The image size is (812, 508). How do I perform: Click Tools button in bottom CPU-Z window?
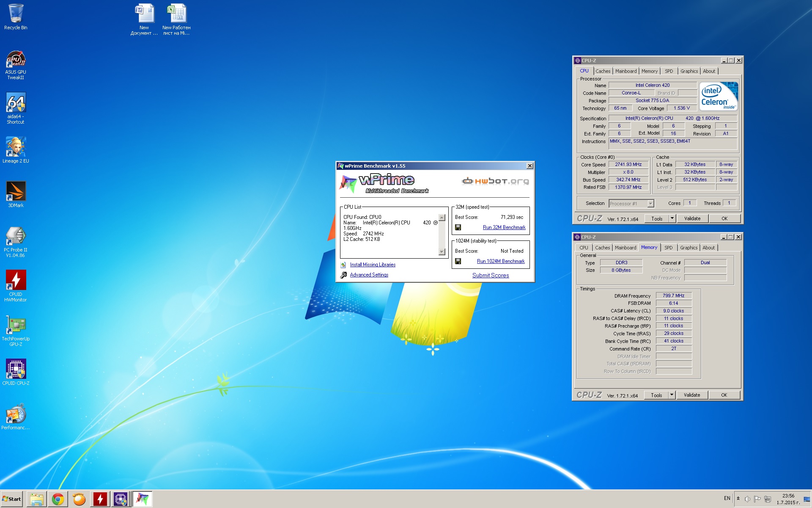click(x=656, y=395)
